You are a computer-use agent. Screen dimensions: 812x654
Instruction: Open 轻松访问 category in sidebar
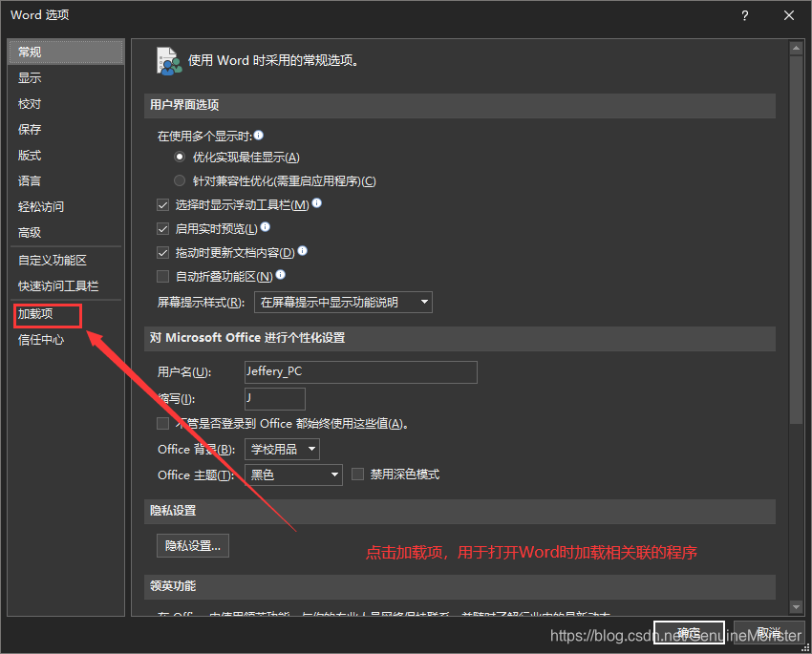[66, 207]
